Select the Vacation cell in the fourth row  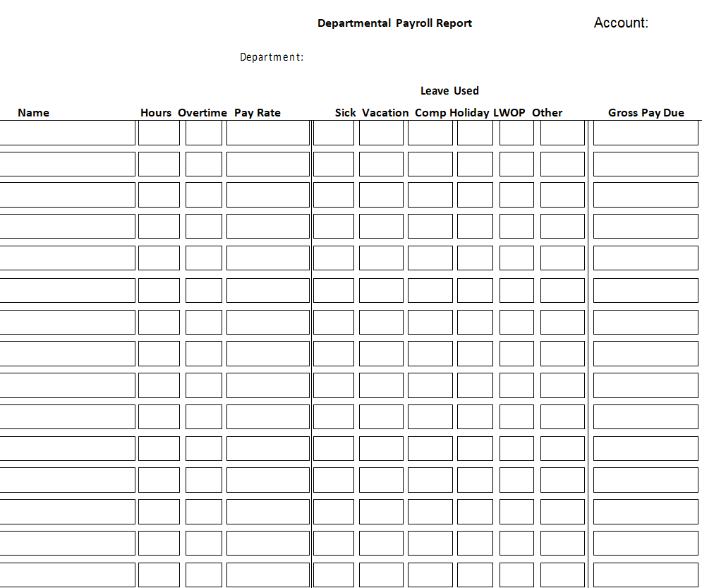[381, 226]
